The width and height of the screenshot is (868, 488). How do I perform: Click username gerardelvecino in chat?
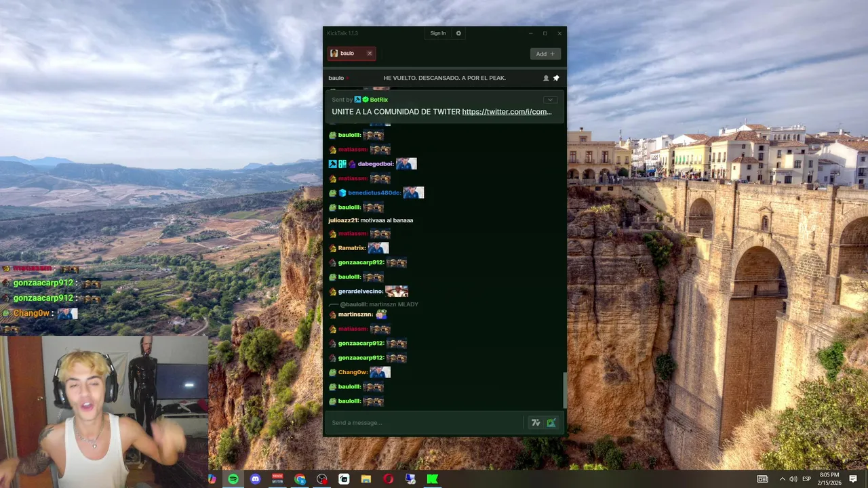361,291
